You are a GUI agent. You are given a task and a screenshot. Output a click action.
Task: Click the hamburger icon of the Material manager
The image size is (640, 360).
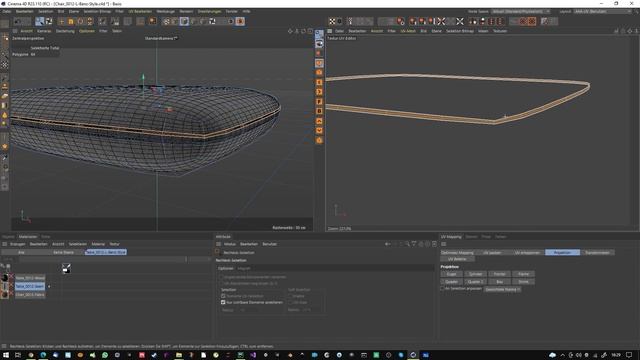[x=4, y=244]
